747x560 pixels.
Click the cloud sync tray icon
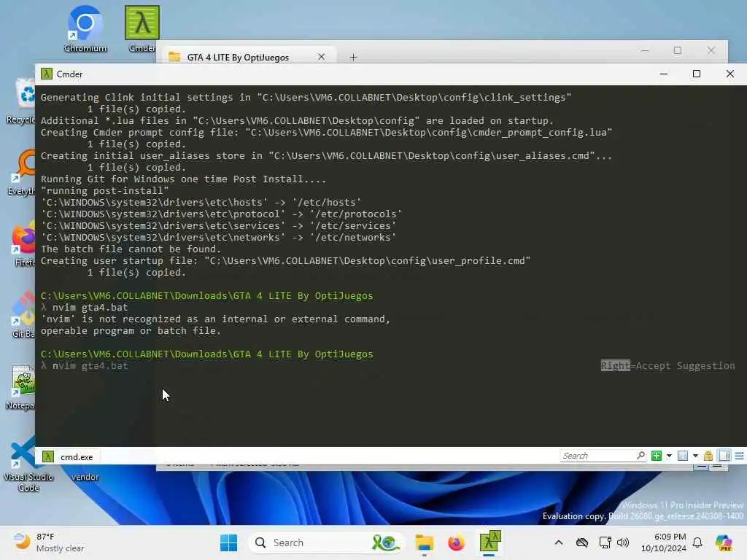pyautogui.click(x=581, y=542)
